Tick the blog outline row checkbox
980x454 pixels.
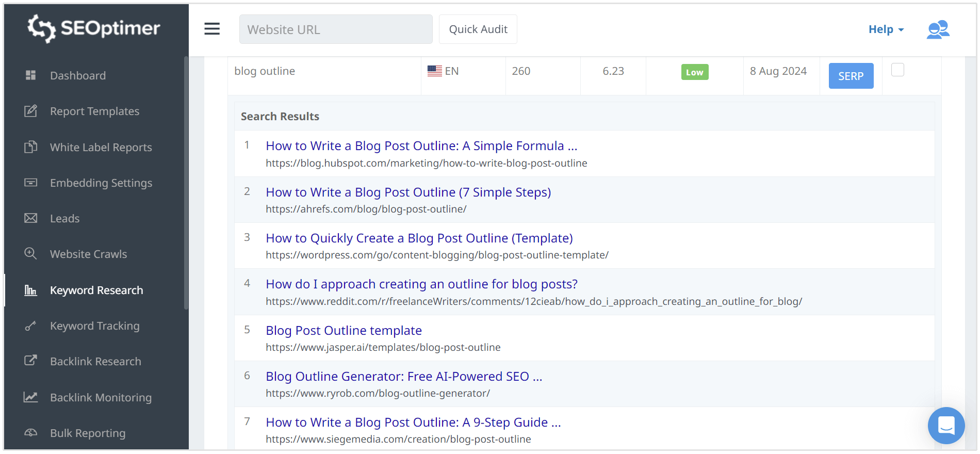(x=897, y=70)
